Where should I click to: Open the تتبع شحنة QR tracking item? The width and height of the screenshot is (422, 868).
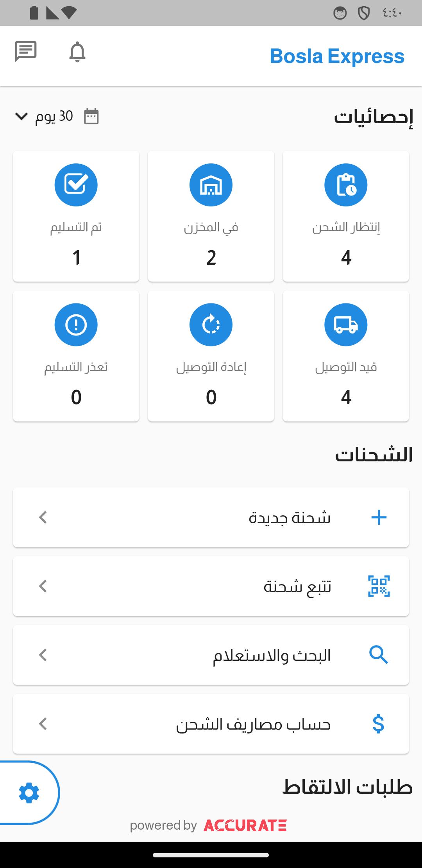[x=297, y=586]
